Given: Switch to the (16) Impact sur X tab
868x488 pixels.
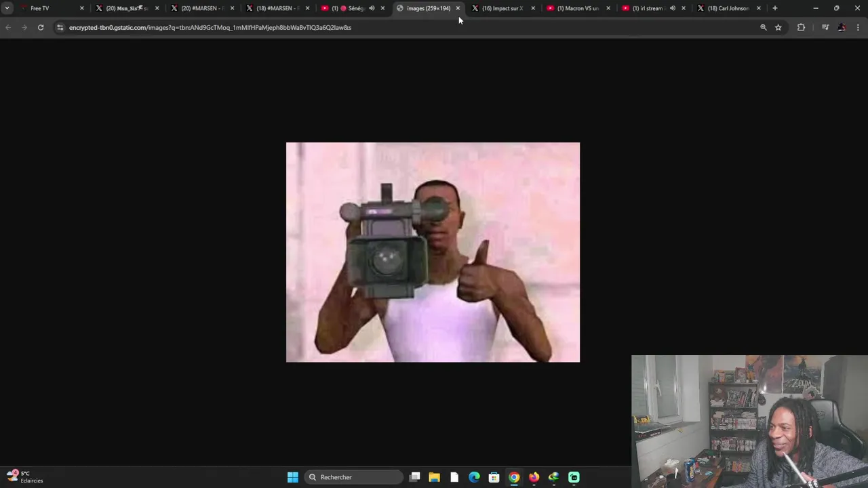Looking at the screenshot, I should coord(502,8).
